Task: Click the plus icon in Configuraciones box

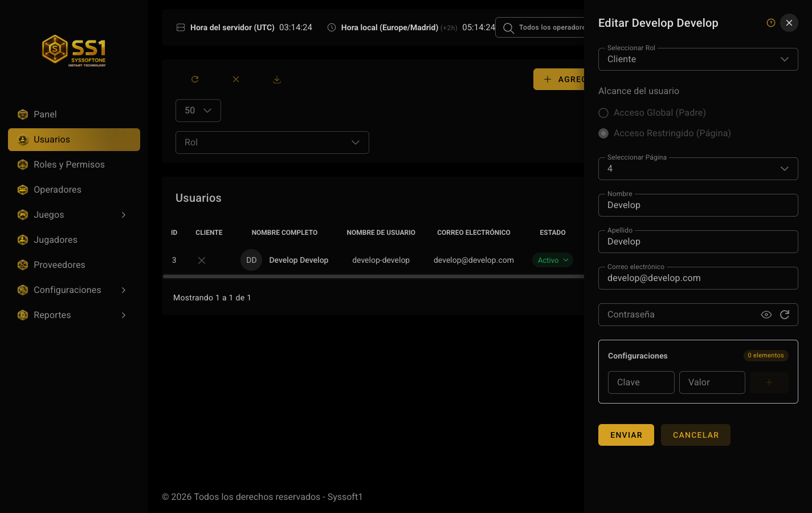Action: [x=769, y=382]
